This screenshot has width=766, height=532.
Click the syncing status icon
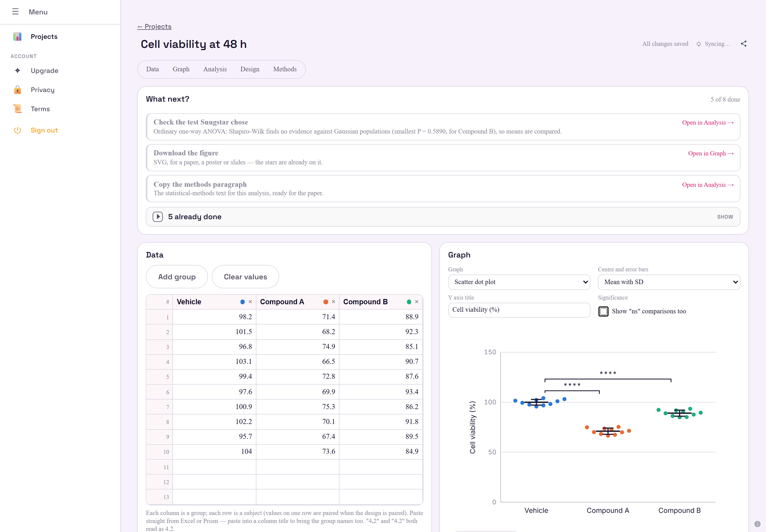(x=699, y=44)
